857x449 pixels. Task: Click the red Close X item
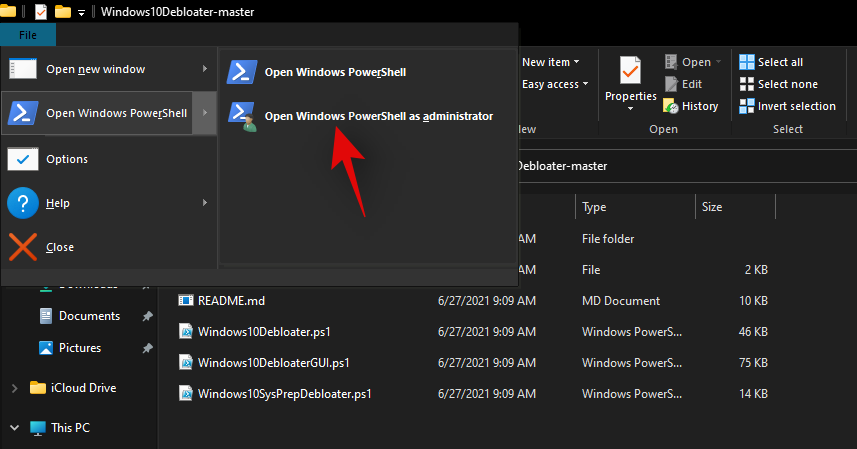[x=23, y=247]
